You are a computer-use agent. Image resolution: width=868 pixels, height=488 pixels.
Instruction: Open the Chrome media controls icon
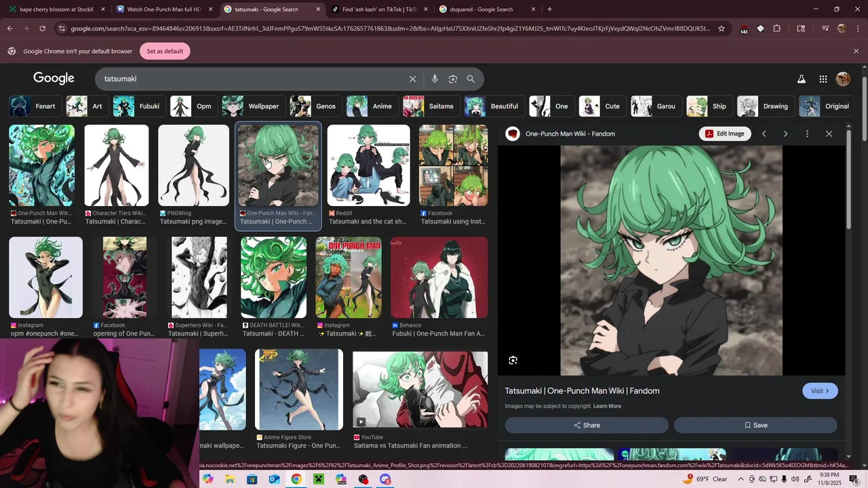(825, 28)
